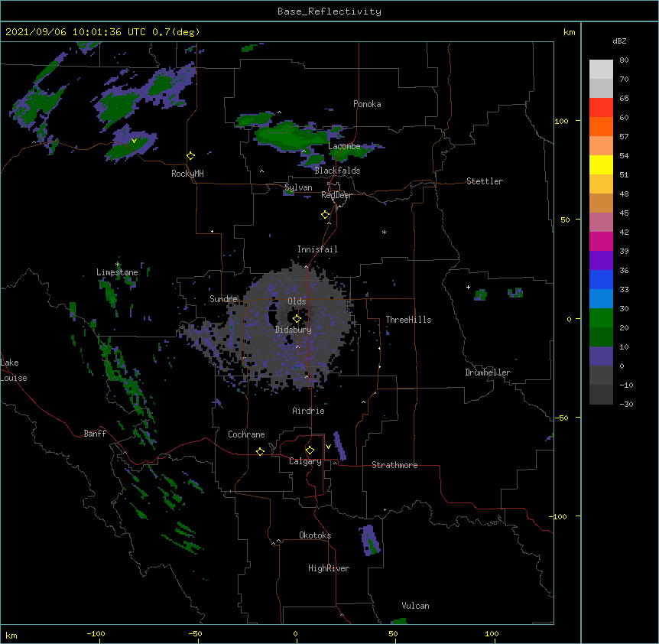The image size is (659, 644).
Task: Select the slate purple 10 dBZ legend swatch
Action: [x=601, y=356]
